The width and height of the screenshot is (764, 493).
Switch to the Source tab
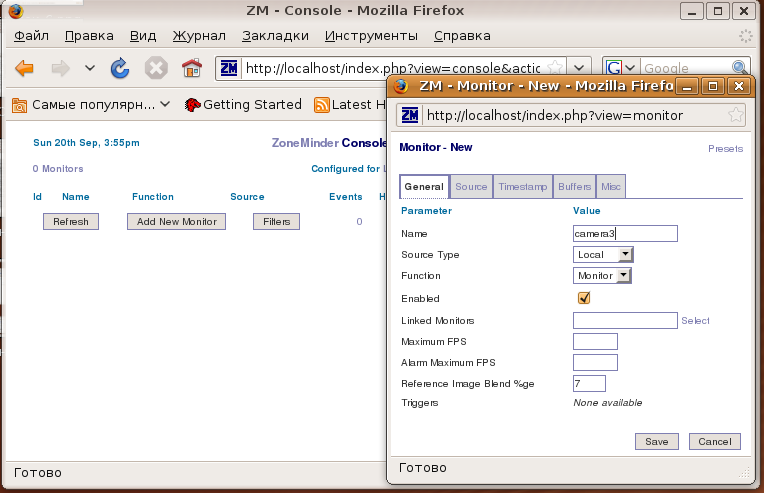point(471,187)
